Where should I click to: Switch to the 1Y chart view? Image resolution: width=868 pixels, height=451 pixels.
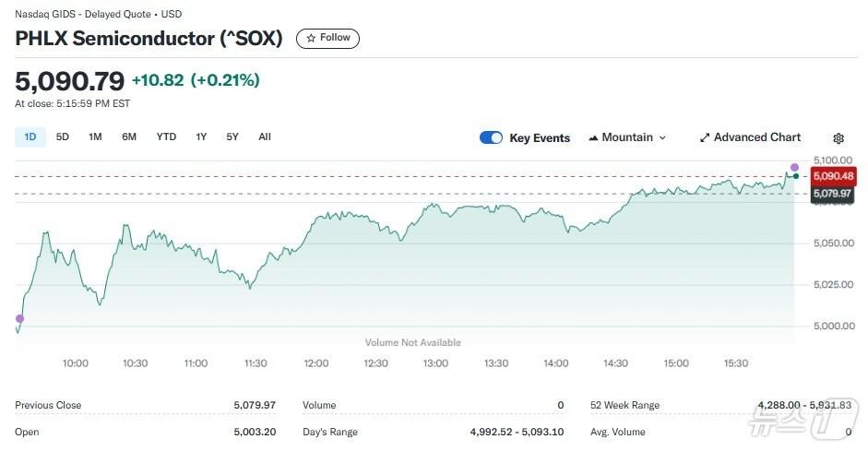click(201, 136)
